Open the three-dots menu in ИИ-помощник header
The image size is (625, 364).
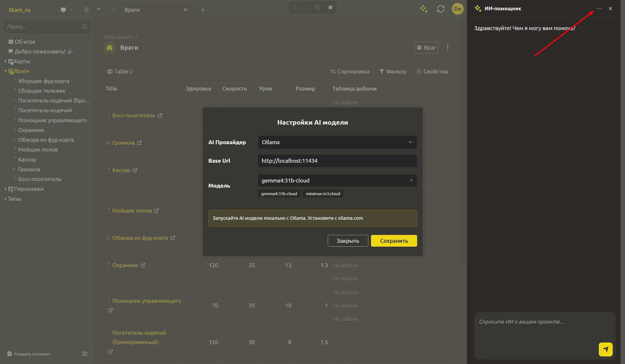(599, 9)
